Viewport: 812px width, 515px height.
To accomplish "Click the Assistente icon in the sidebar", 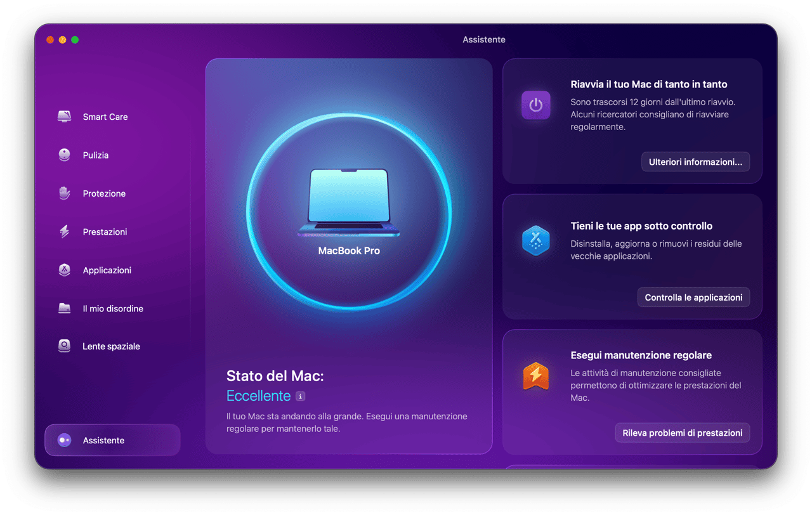I will pyautogui.click(x=64, y=440).
